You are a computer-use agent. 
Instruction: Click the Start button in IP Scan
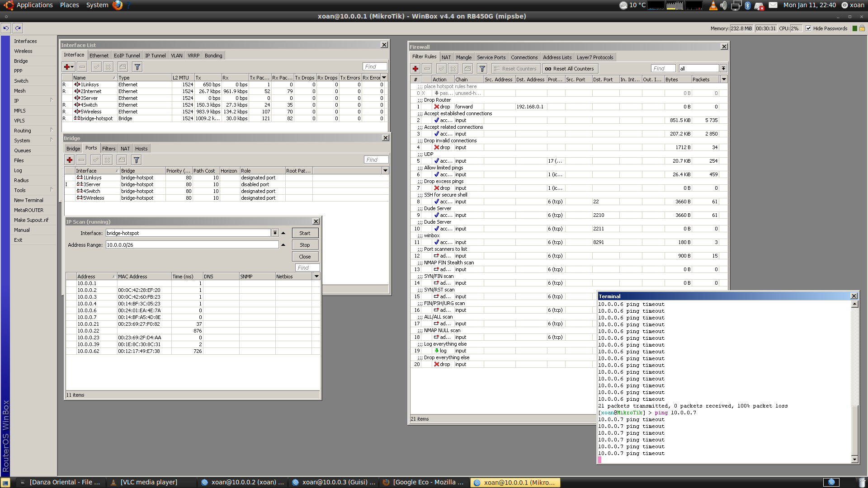(305, 233)
